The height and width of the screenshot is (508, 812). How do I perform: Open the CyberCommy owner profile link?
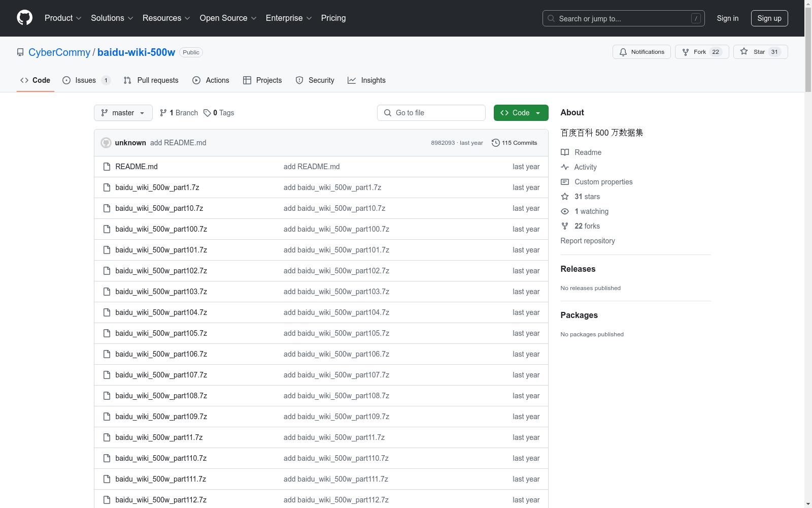click(59, 52)
